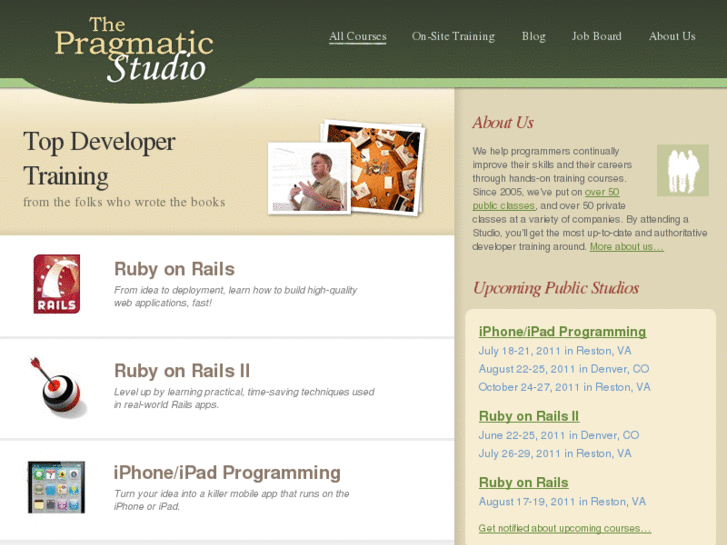
Task: Click 'More about us…' link
Action: click(626, 247)
